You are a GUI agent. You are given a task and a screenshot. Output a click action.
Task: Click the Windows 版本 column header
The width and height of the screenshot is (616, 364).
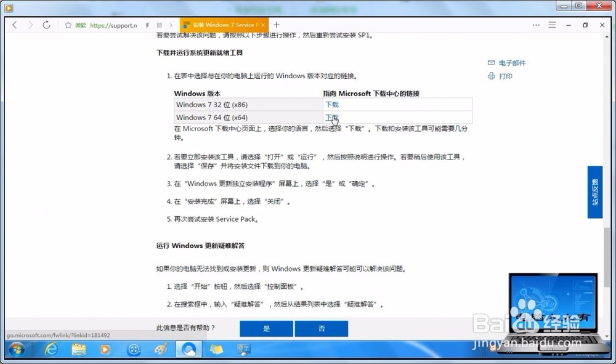[x=197, y=94]
